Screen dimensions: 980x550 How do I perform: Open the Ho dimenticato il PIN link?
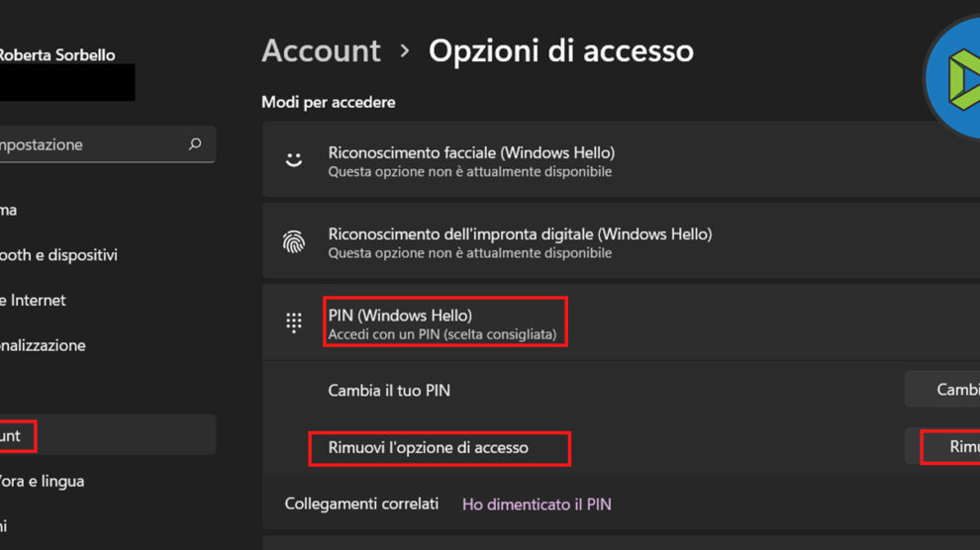point(537,504)
